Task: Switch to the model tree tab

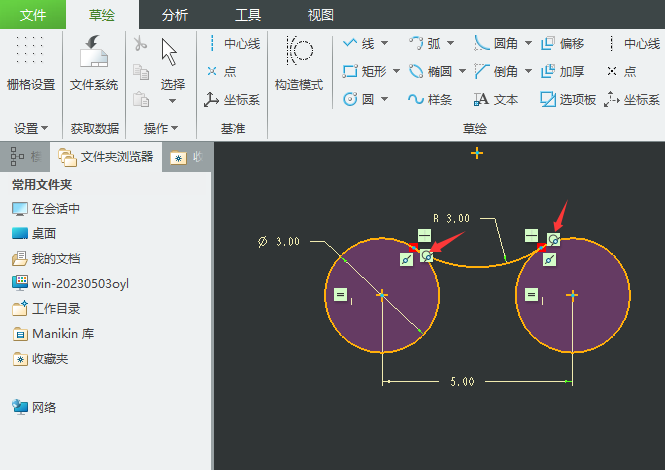Action: (25, 157)
